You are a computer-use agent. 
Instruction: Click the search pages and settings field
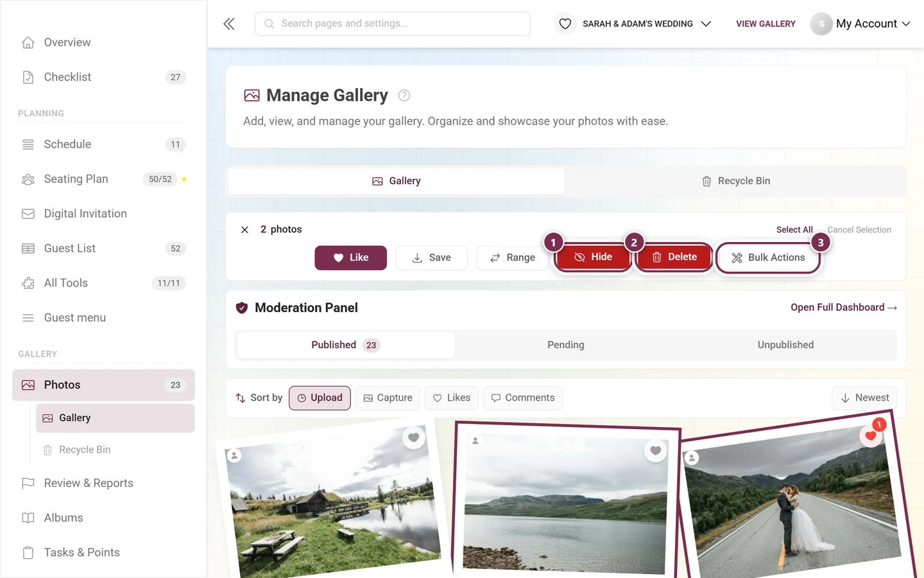point(393,24)
